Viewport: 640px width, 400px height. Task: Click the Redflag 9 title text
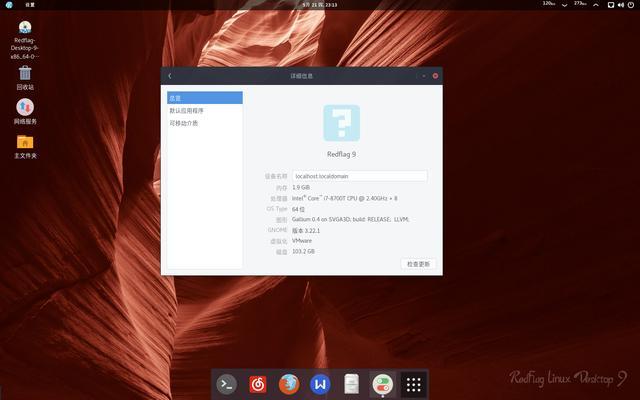tap(342, 154)
